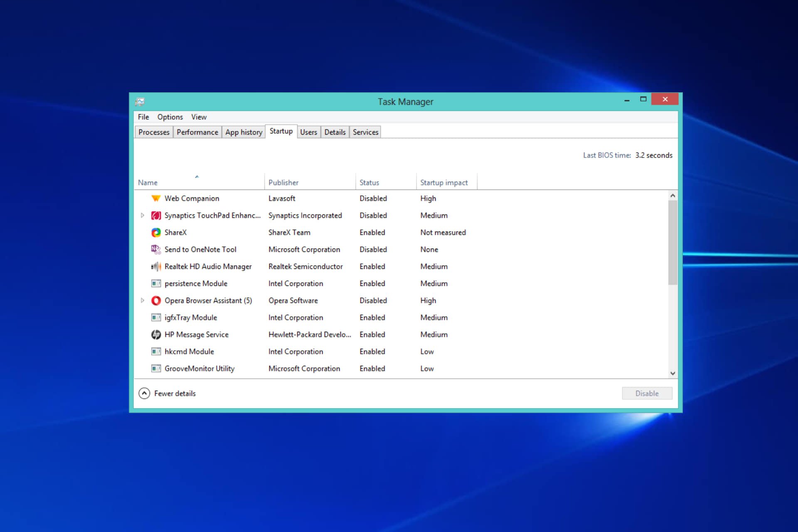Expand the Synaptics TouchPad Enhancements entry

pyautogui.click(x=143, y=215)
